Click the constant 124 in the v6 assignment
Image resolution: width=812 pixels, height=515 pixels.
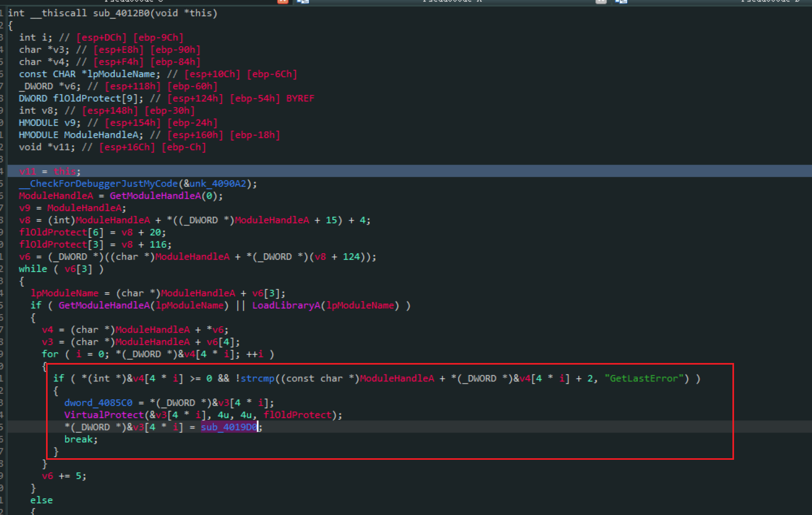[351, 257]
